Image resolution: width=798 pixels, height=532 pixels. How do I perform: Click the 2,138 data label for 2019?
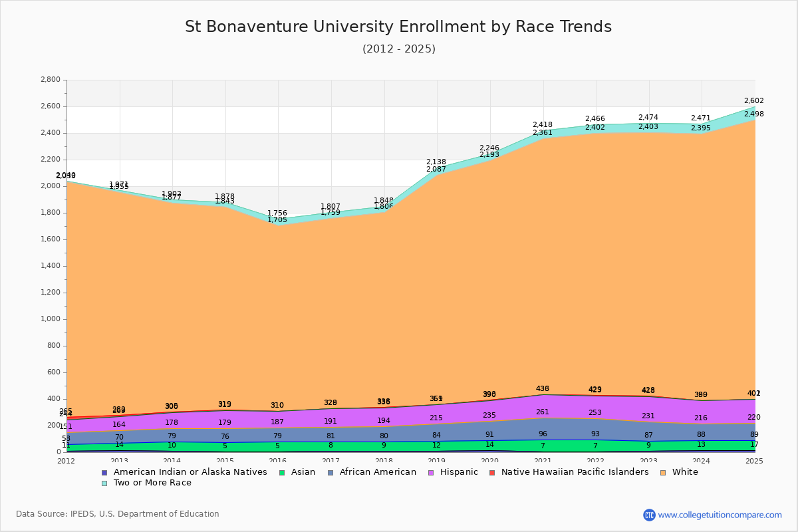436,162
